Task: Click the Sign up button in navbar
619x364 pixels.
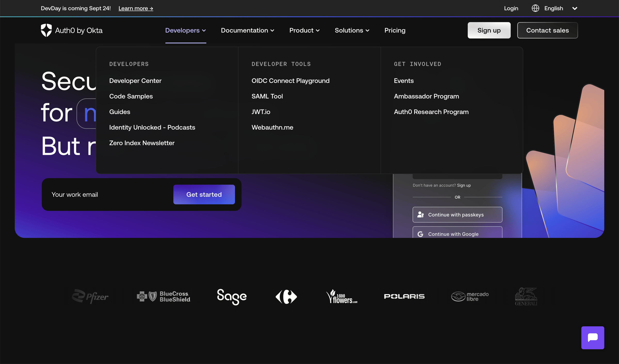Action: pyautogui.click(x=489, y=30)
